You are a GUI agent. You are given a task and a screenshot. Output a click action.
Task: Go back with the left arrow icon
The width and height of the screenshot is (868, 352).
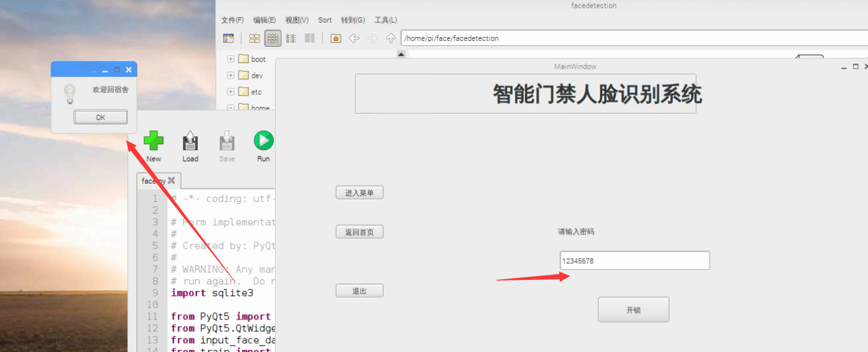[x=354, y=38]
